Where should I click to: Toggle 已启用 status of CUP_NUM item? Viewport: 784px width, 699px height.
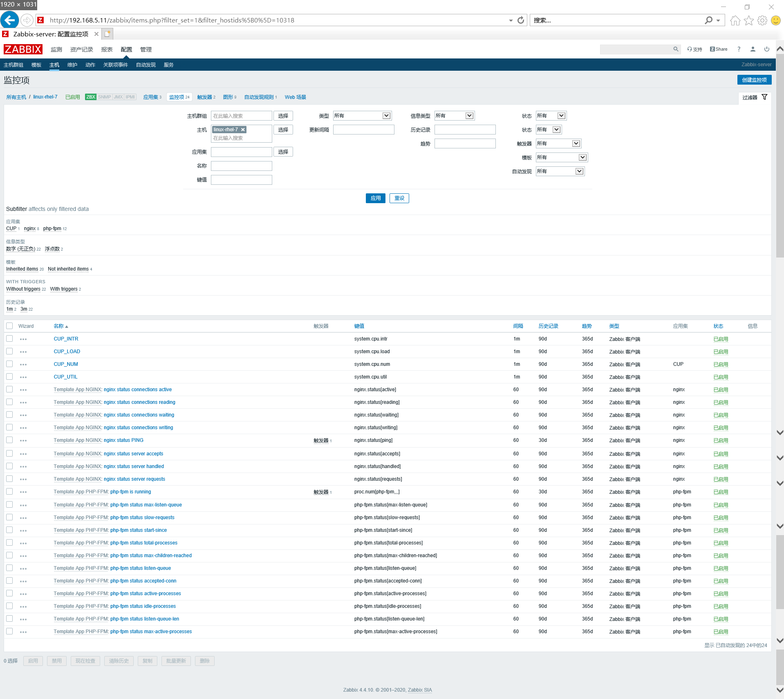(x=720, y=364)
